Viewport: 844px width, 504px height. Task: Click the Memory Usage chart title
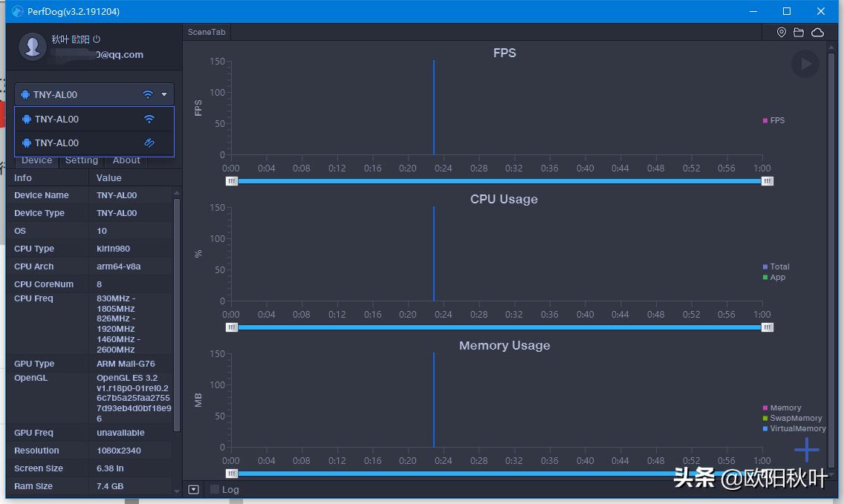[x=504, y=345]
